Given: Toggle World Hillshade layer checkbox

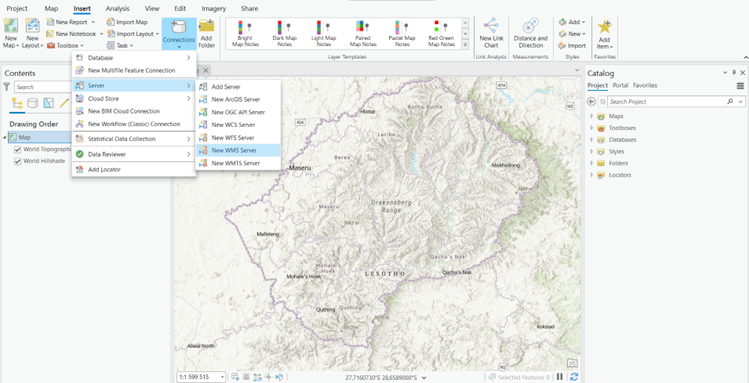Looking at the screenshot, I should click(x=18, y=161).
